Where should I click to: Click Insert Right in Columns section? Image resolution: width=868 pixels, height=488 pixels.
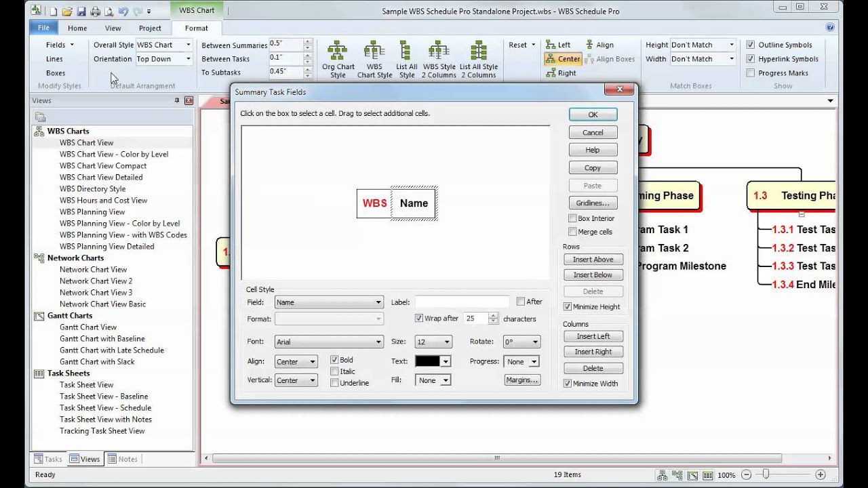tap(593, 352)
